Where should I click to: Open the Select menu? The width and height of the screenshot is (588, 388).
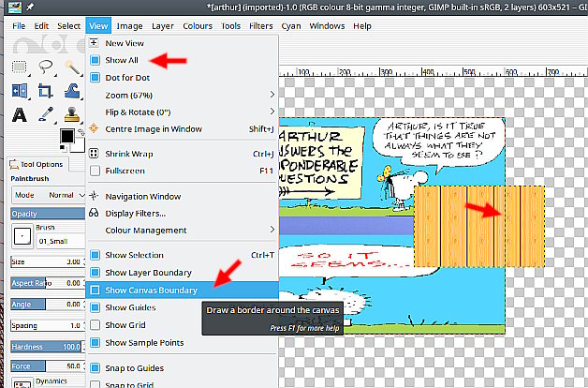[x=68, y=26]
